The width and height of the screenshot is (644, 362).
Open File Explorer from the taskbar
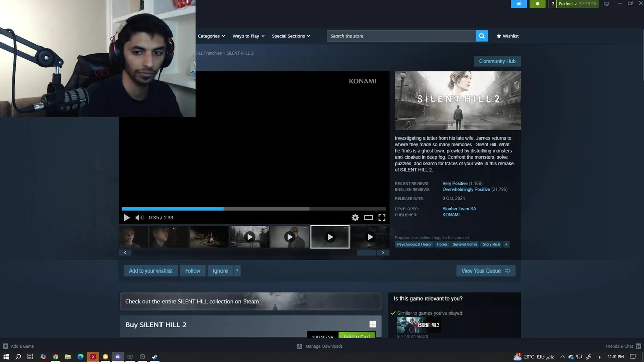68,357
